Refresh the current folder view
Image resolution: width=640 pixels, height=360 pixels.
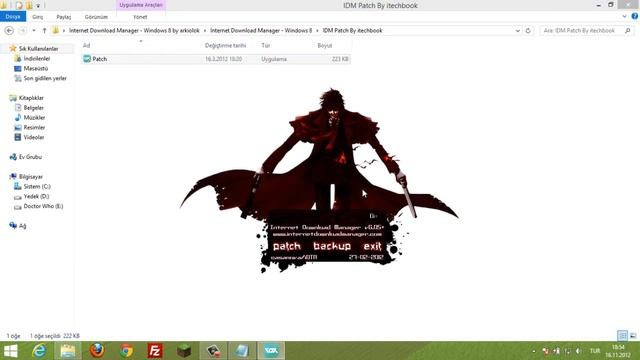pos(528,31)
